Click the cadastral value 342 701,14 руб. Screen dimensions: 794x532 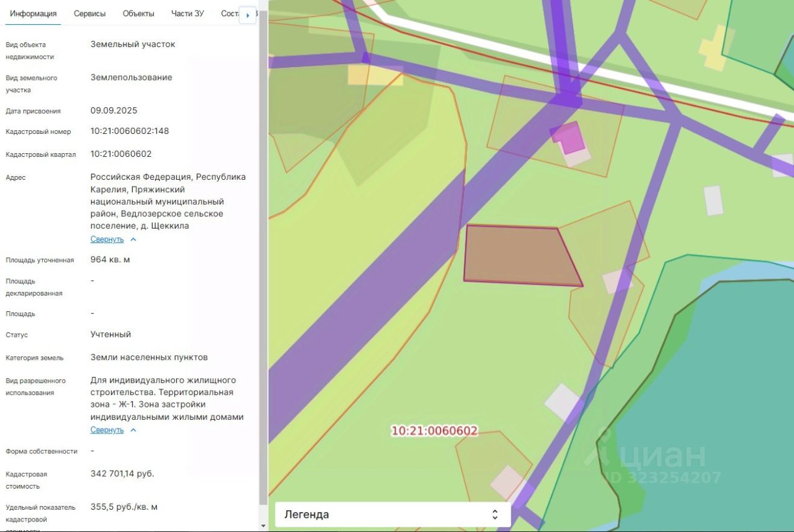(x=122, y=474)
